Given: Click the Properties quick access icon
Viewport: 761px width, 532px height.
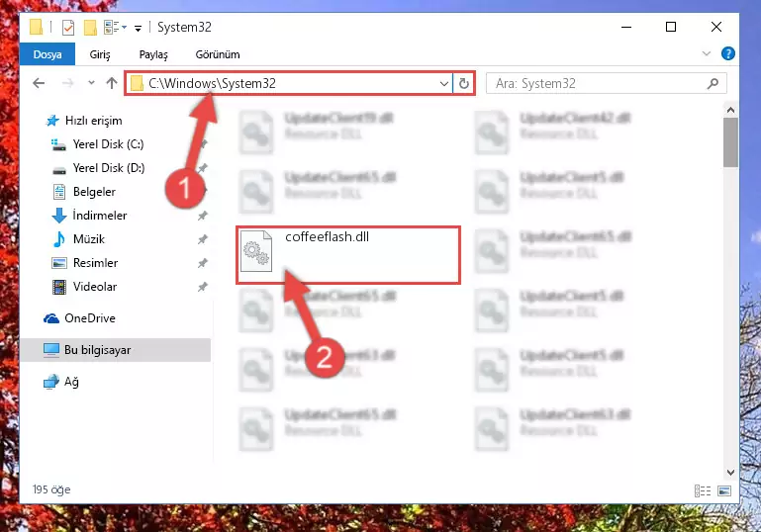Looking at the screenshot, I should click(68, 28).
